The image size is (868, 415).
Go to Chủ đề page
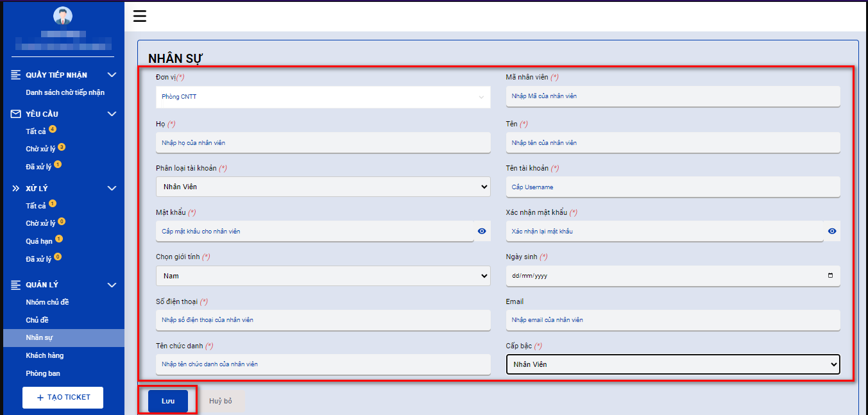point(37,320)
